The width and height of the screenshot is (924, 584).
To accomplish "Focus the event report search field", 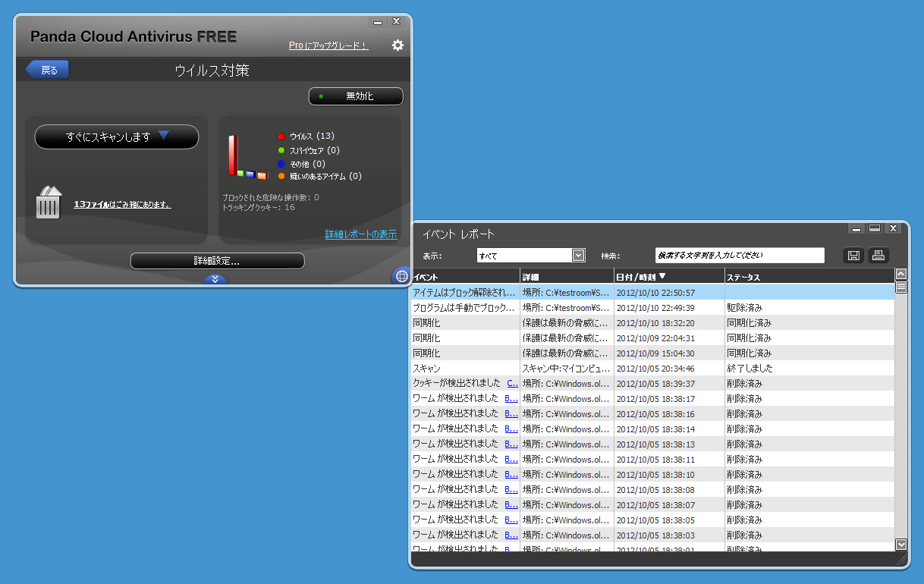I will pyautogui.click(x=740, y=256).
